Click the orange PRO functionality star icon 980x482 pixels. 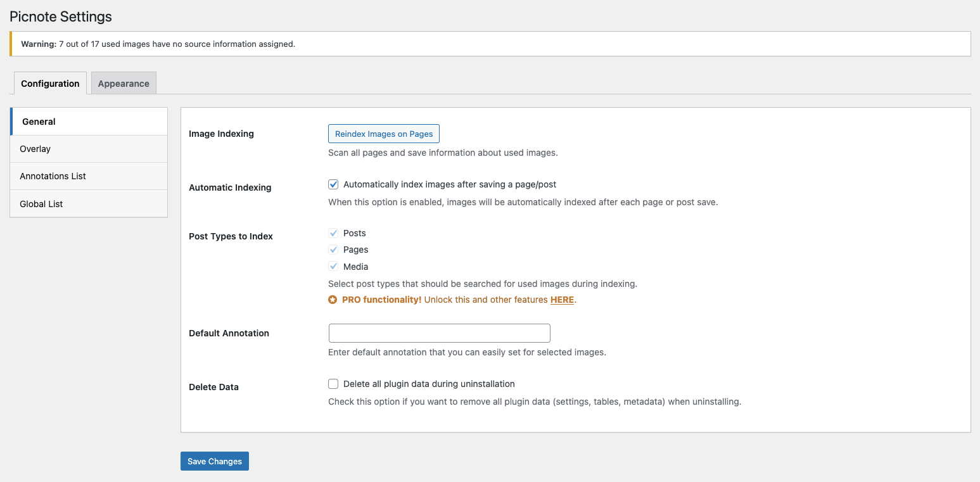click(333, 299)
